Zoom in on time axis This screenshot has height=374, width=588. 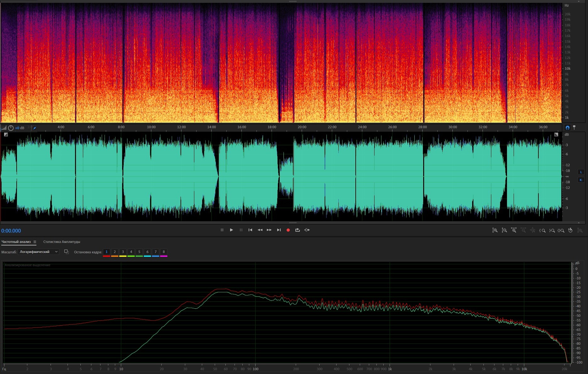514,230
